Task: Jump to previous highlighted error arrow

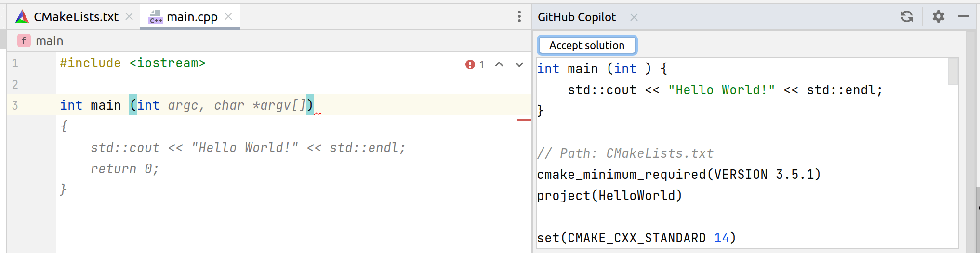Action: click(499, 64)
